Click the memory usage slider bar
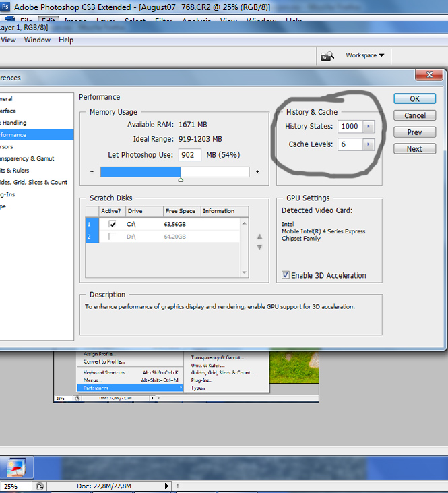Image resolution: width=448 pixels, height=493 pixels. (x=174, y=172)
